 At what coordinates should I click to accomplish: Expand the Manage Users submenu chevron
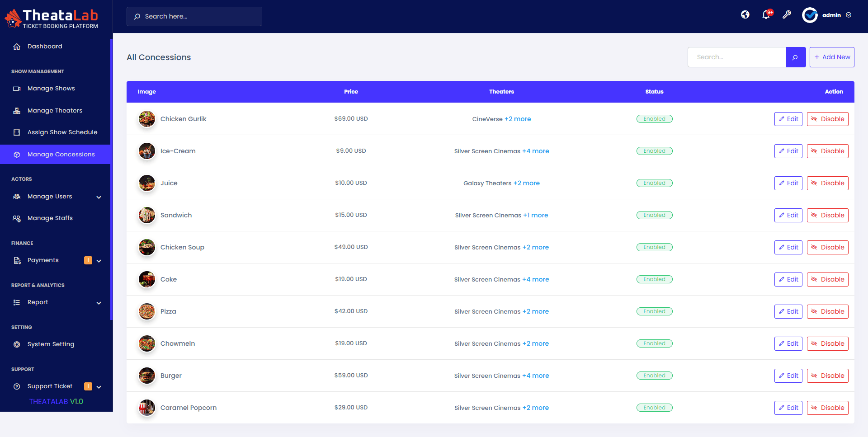(99, 197)
